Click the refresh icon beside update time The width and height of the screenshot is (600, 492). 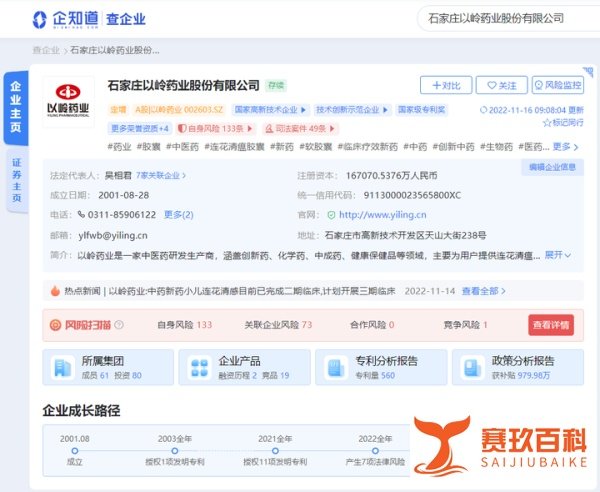(x=483, y=110)
